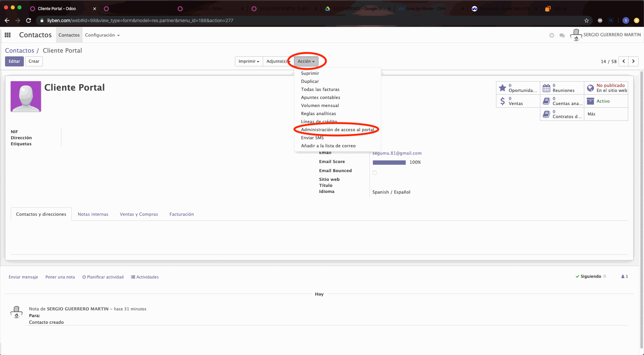The height and width of the screenshot is (355, 644).
Task: Click the Editar button
Action: [x=14, y=61]
